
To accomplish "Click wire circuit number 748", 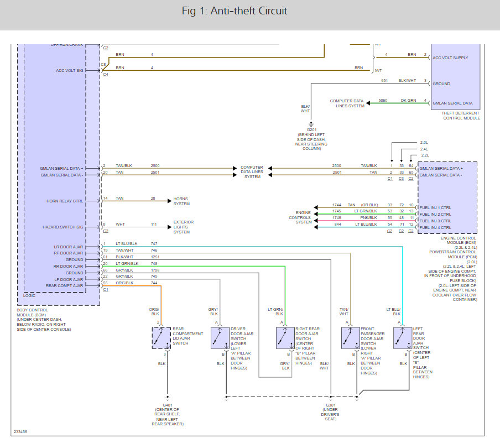I will tap(154, 264).
